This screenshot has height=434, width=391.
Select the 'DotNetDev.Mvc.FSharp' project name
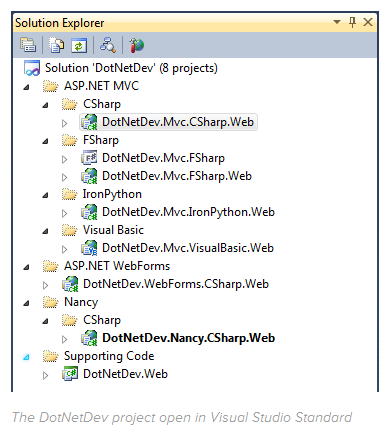click(x=163, y=158)
